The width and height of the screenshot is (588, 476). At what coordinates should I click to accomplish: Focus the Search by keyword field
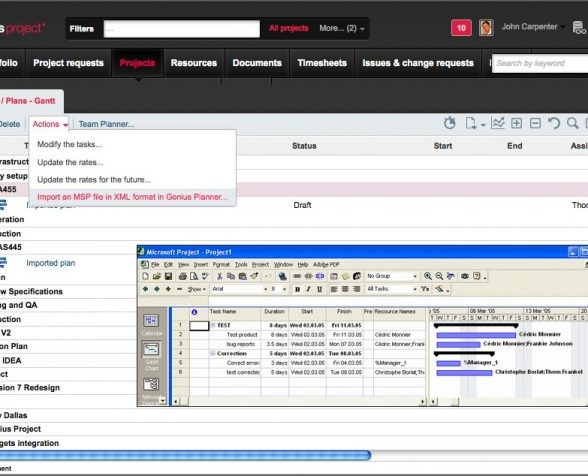[540, 63]
